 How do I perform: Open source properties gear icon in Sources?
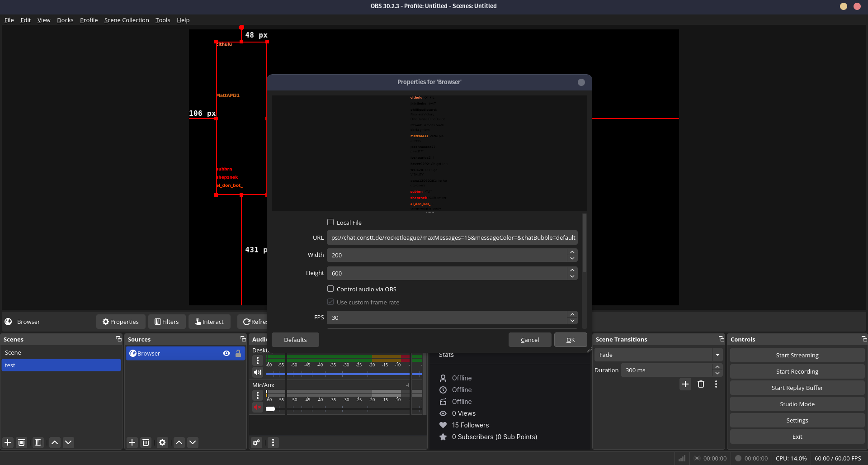(162, 442)
